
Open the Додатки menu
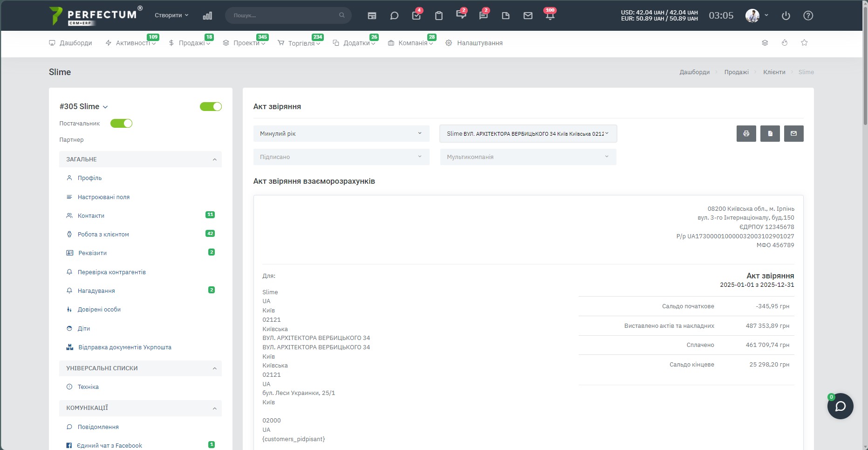click(354, 43)
